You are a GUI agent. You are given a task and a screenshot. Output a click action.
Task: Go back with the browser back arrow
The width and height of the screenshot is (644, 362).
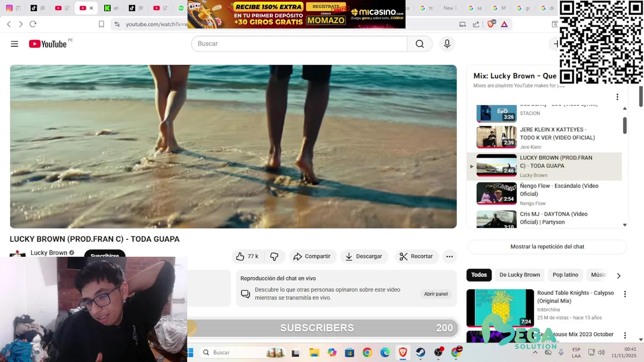(9, 24)
